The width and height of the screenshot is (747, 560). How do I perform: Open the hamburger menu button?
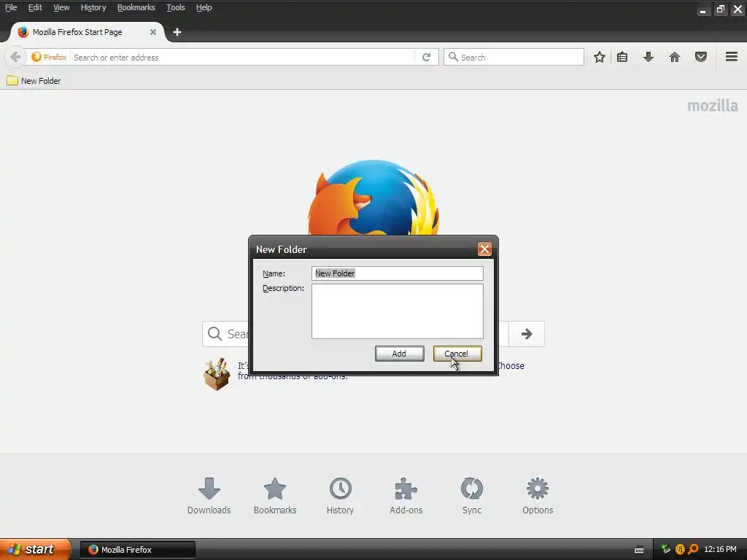coord(732,57)
